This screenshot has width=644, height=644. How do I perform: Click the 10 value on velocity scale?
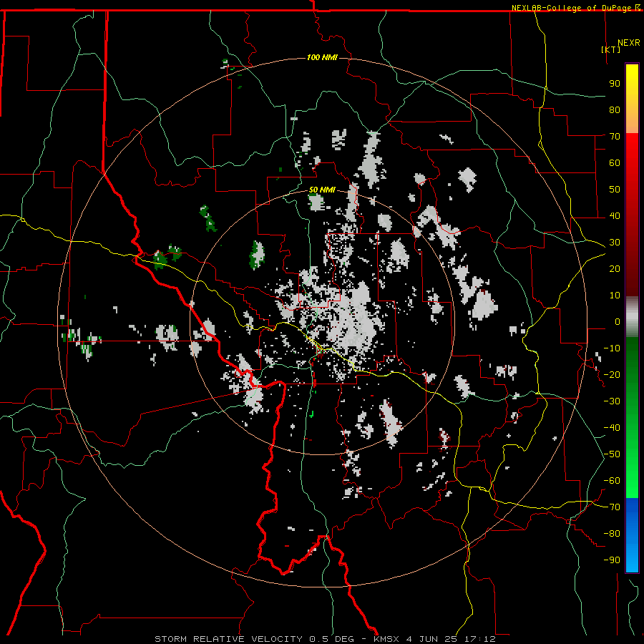(x=615, y=296)
